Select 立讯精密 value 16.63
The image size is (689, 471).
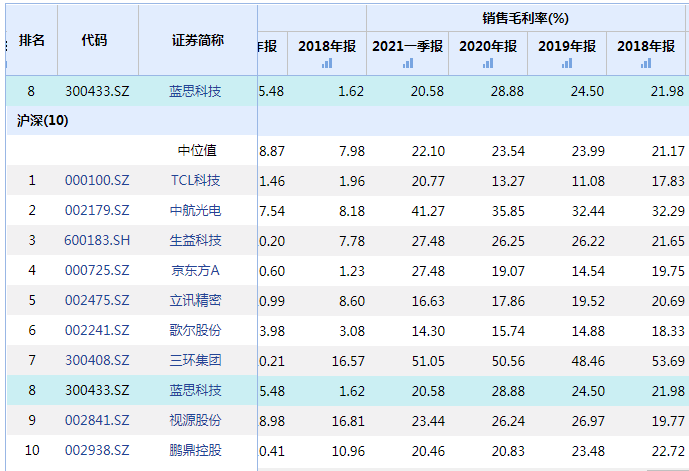point(428,301)
